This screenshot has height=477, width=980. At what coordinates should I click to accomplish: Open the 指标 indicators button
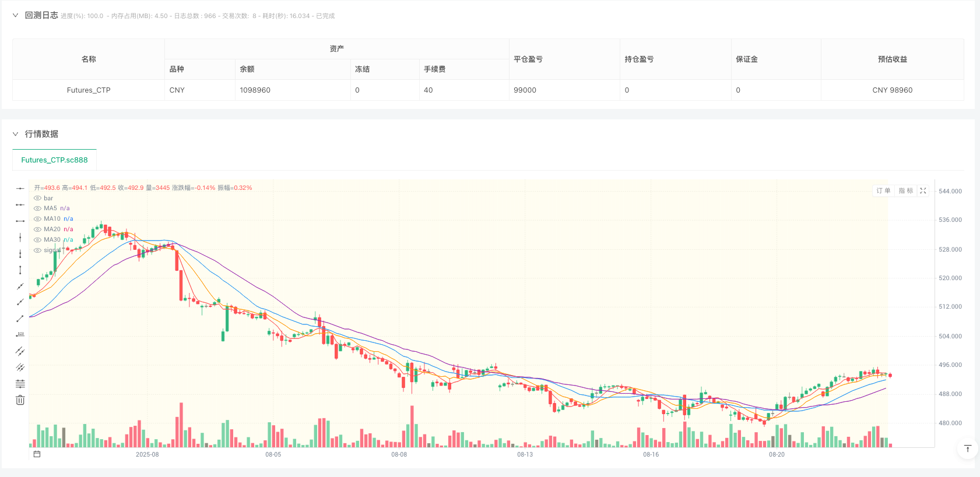905,190
